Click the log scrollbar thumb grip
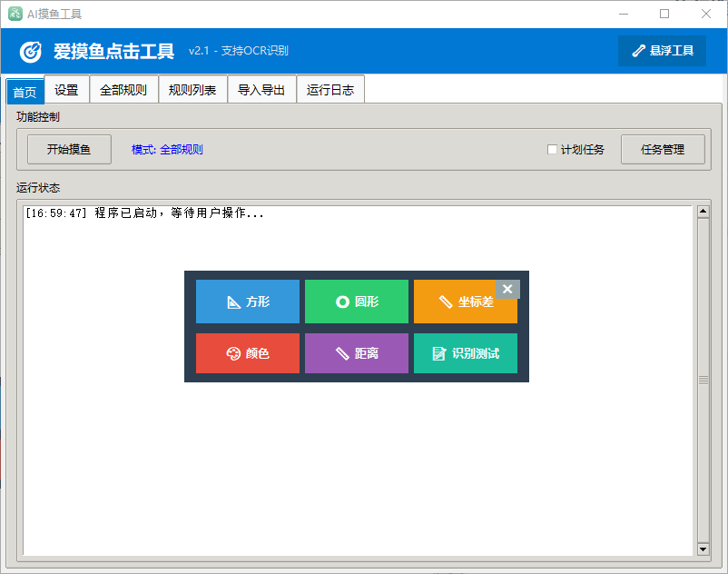Screen dimensions: 728x574 [x=703, y=380]
